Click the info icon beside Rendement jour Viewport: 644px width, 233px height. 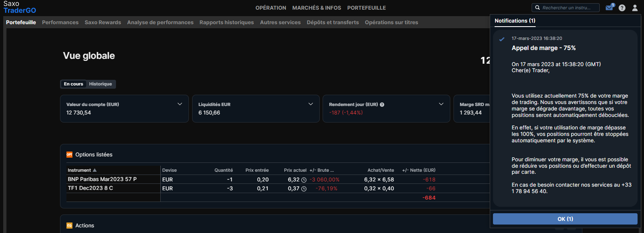[382, 104]
